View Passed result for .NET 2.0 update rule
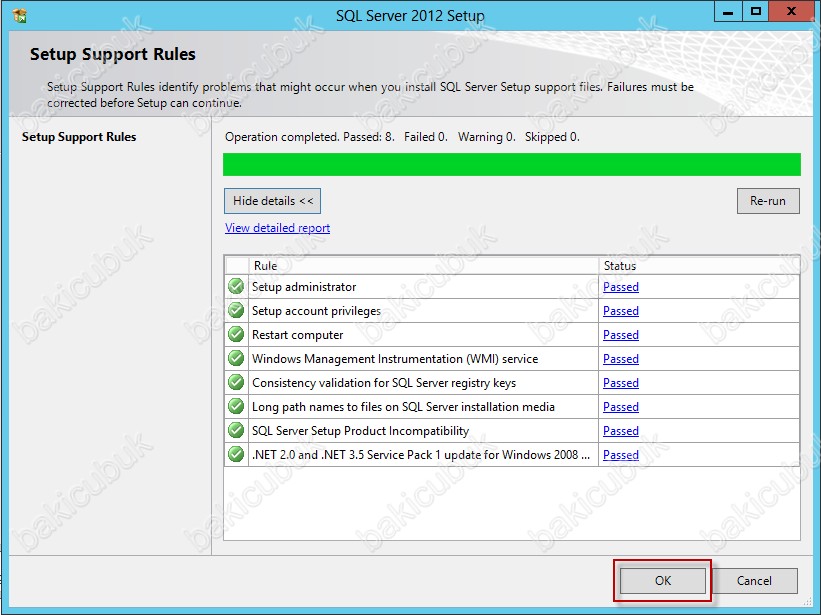This screenshot has width=821, height=615. point(620,455)
